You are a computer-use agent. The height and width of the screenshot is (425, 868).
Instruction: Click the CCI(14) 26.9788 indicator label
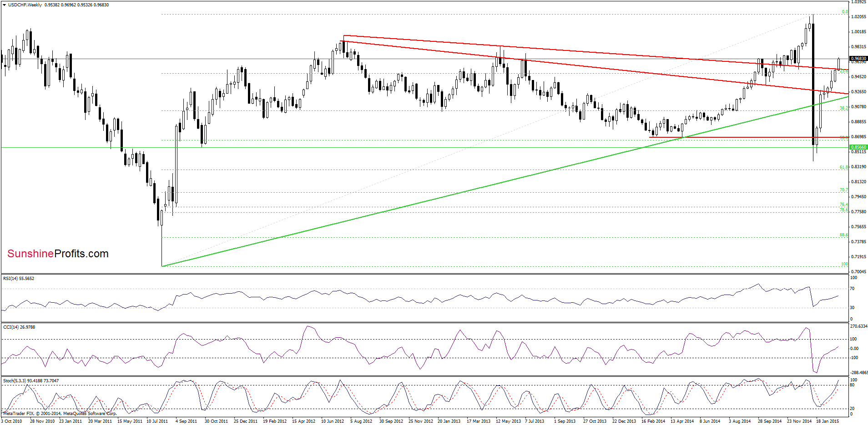[x=19, y=327]
